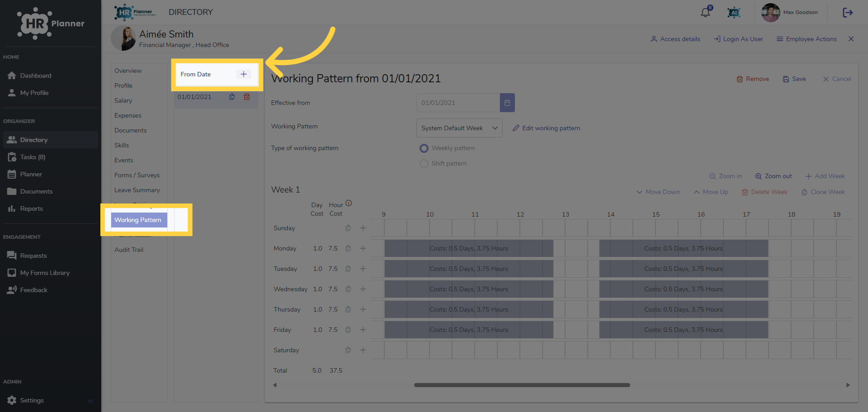Open Reports in sidebar
This screenshot has height=412, width=868.
coord(31,208)
